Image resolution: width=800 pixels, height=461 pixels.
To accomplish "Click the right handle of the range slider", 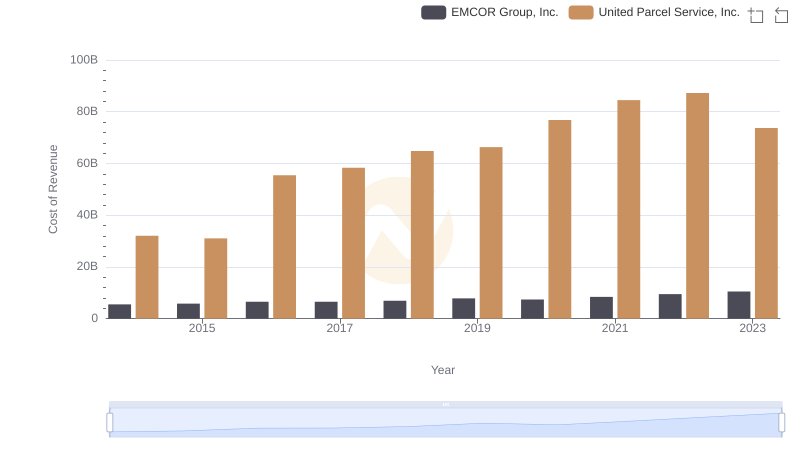I will coord(782,423).
